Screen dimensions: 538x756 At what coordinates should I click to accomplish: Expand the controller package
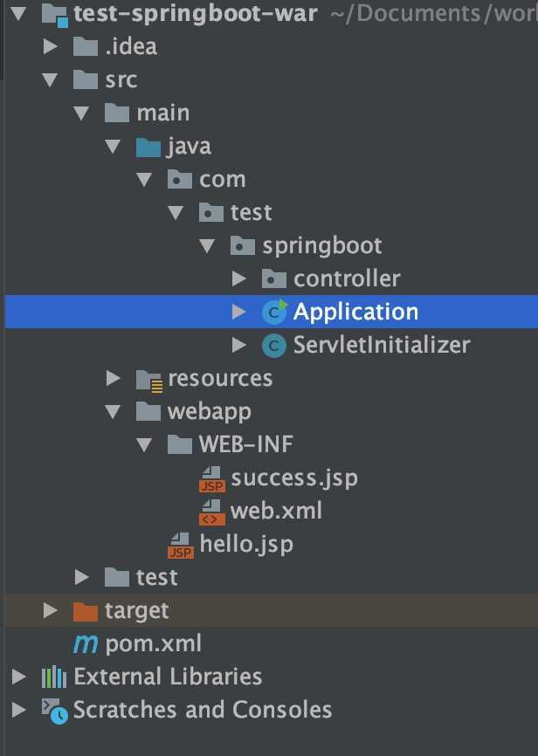click(238, 278)
